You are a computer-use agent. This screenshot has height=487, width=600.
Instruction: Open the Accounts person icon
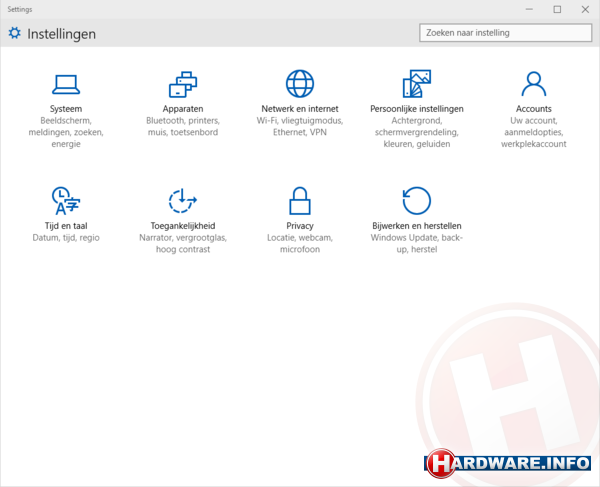(x=534, y=84)
